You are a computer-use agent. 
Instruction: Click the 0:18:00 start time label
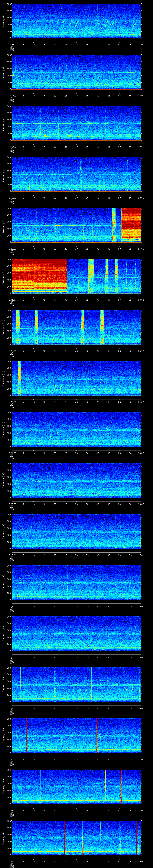[x=12, y=147]
